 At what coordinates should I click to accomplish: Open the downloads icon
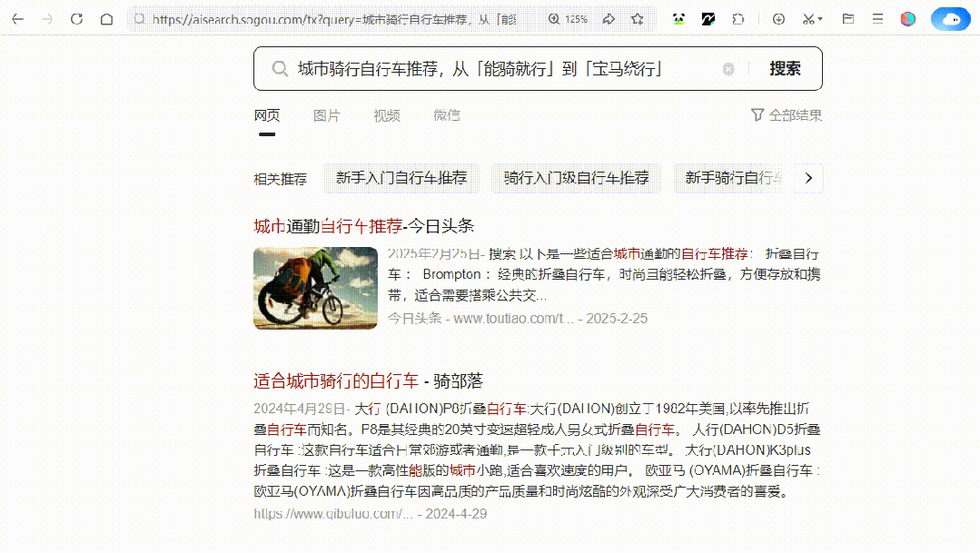pyautogui.click(x=778, y=19)
